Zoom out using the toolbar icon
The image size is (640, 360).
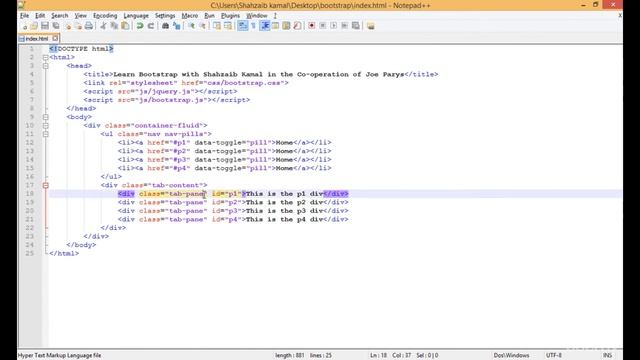202,26
